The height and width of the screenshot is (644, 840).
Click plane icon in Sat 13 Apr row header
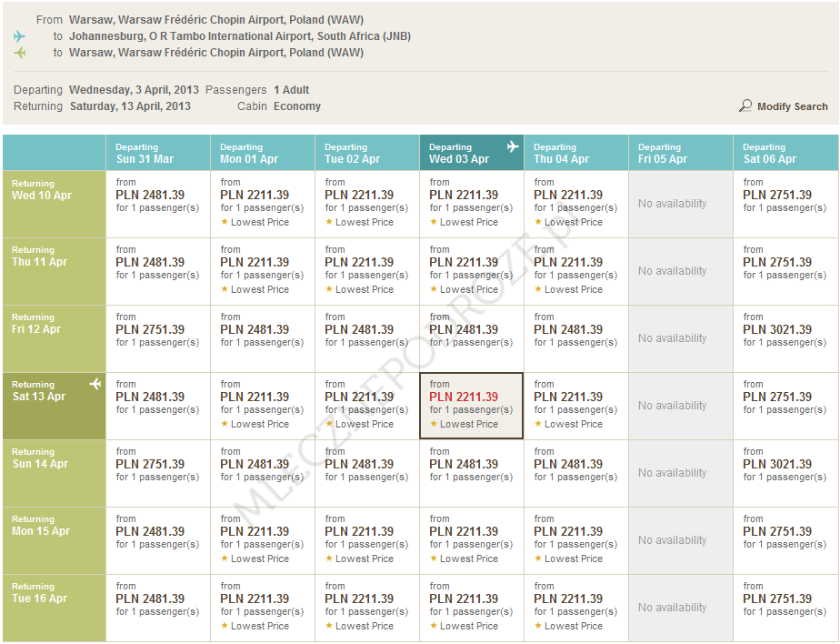point(95,384)
